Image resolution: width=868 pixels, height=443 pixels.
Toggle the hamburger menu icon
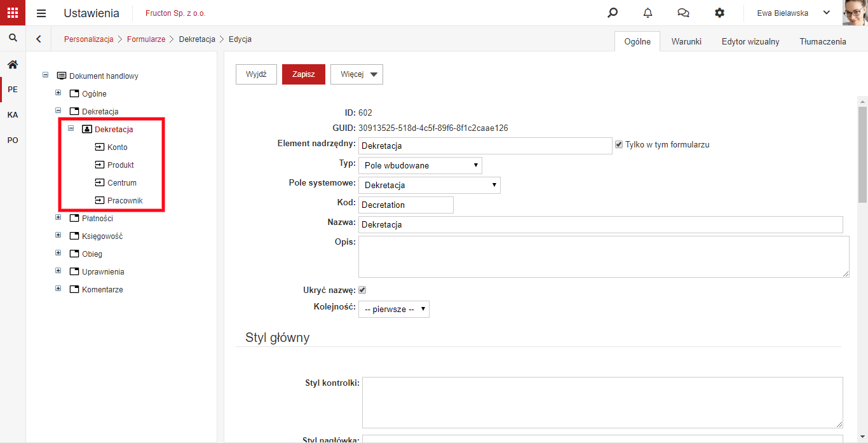[x=41, y=13]
